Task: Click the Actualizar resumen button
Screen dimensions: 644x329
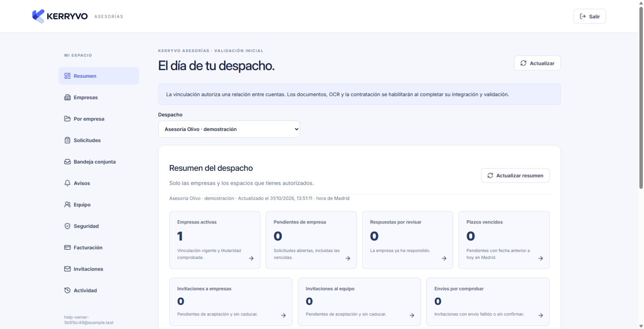Action: [x=515, y=176]
